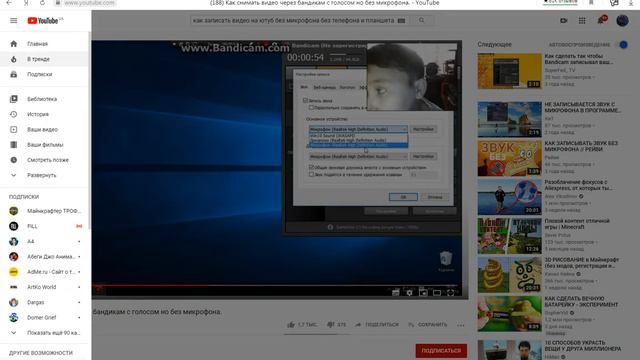Open the КАК СДЕЛАТЬ ВЕЧНУЮ БАТАРЕЙКУ video
This screenshot has width=640, height=360.
(x=581, y=301)
